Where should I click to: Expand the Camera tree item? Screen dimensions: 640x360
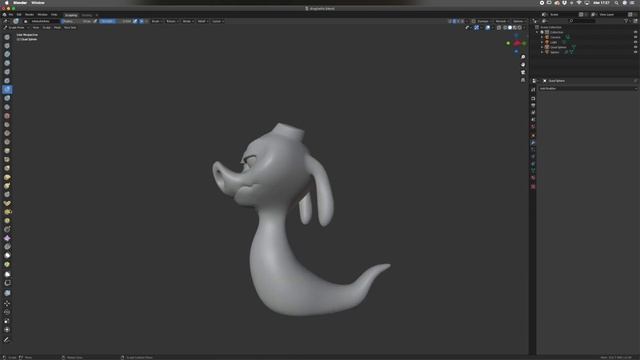(x=542, y=37)
